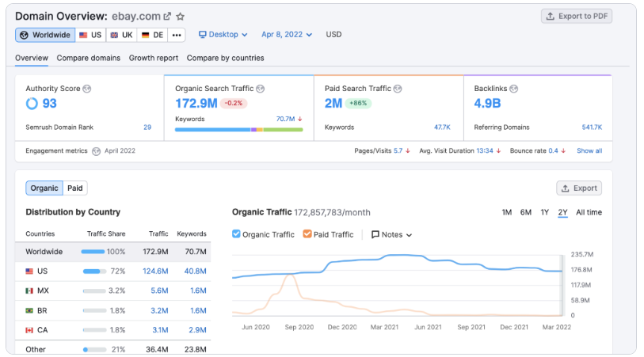Viewport: 644px width, 357px height.
Task: Click the organic keywords distribution bar
Action: (x=238, y=130)
